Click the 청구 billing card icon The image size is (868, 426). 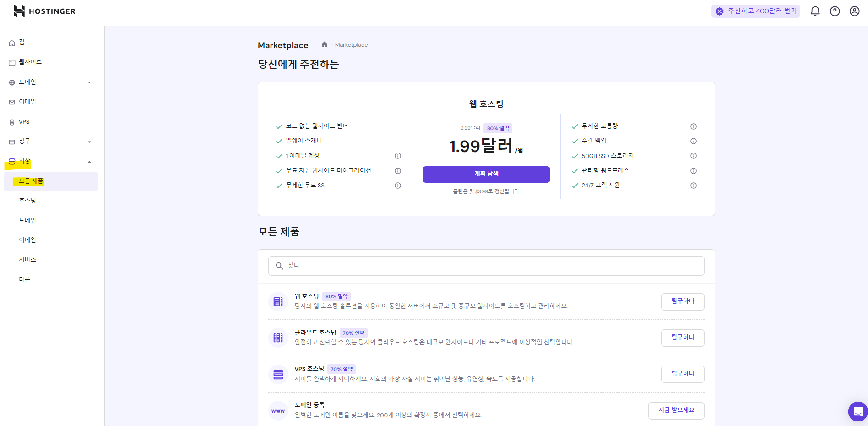tap(12, 142)
